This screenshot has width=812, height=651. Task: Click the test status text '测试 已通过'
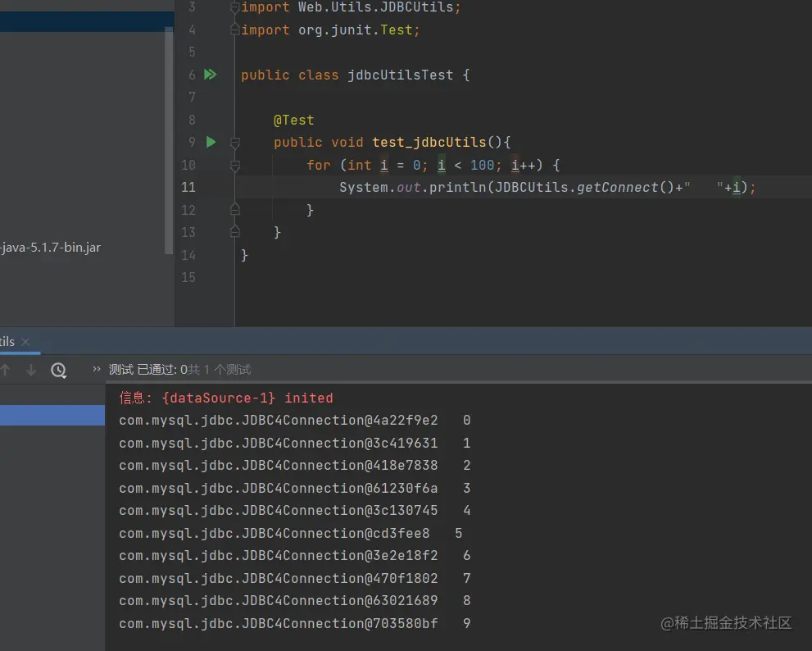[144, 370]
